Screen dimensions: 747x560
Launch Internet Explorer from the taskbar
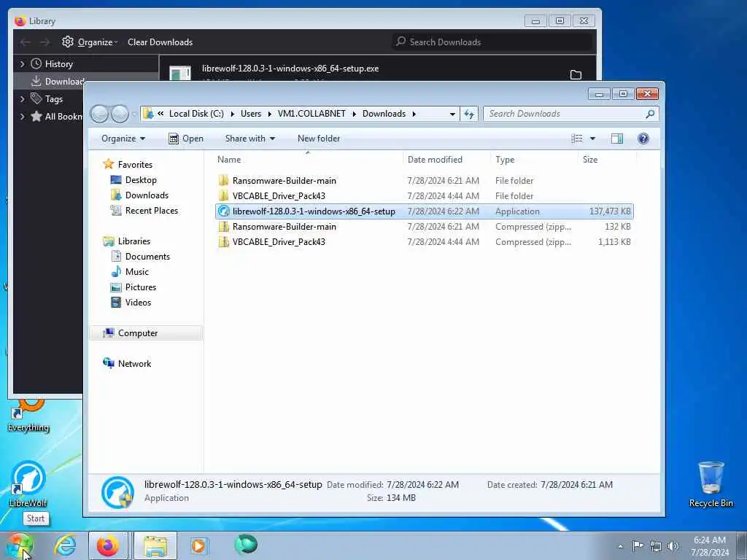pyautogui.click(x=65, y=545)
